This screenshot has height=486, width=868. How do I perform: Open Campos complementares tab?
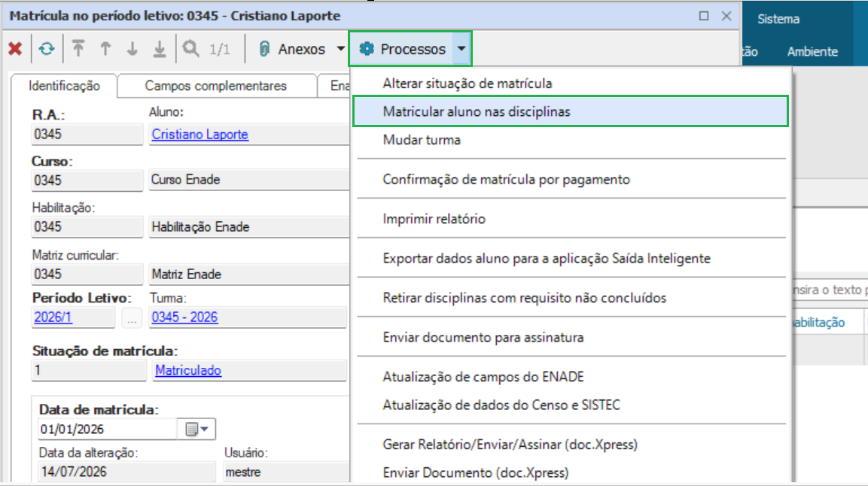click(216, 86)
